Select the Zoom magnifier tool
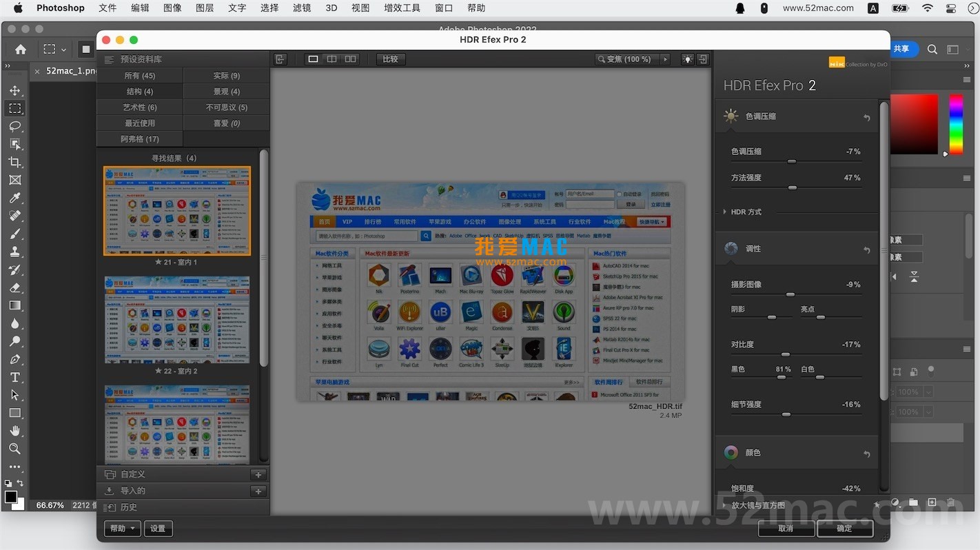The image size is (980, 550). [x=15, y=449]
